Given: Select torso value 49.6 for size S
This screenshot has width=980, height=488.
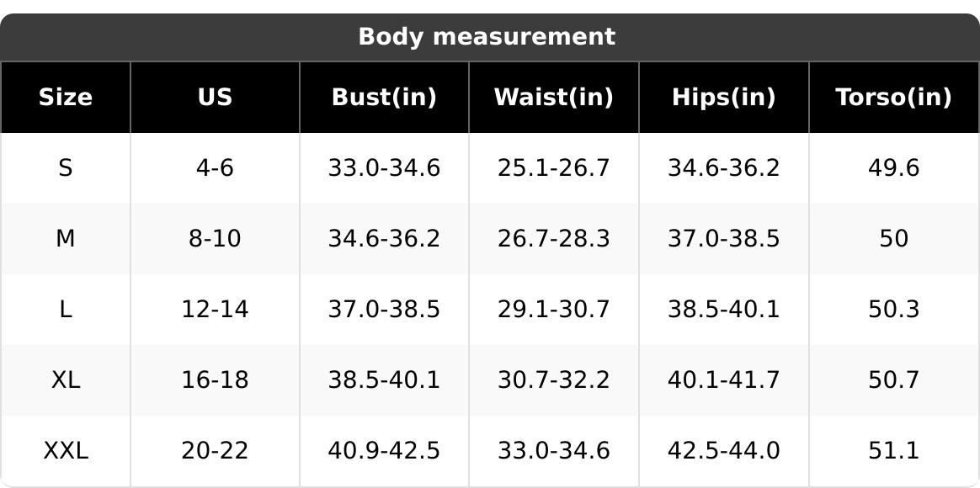Looking at the screenshot, I should pos(893,168).
